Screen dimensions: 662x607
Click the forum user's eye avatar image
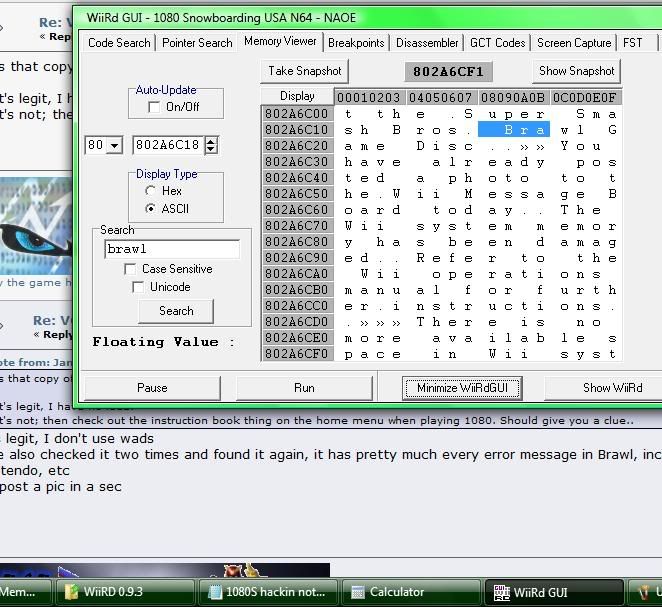pos(36,226)
